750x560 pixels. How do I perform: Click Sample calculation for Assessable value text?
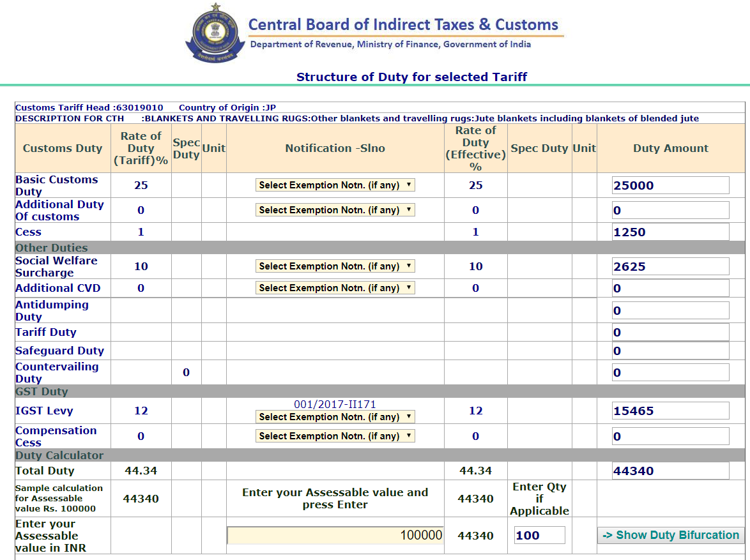[x=59, y=498]
